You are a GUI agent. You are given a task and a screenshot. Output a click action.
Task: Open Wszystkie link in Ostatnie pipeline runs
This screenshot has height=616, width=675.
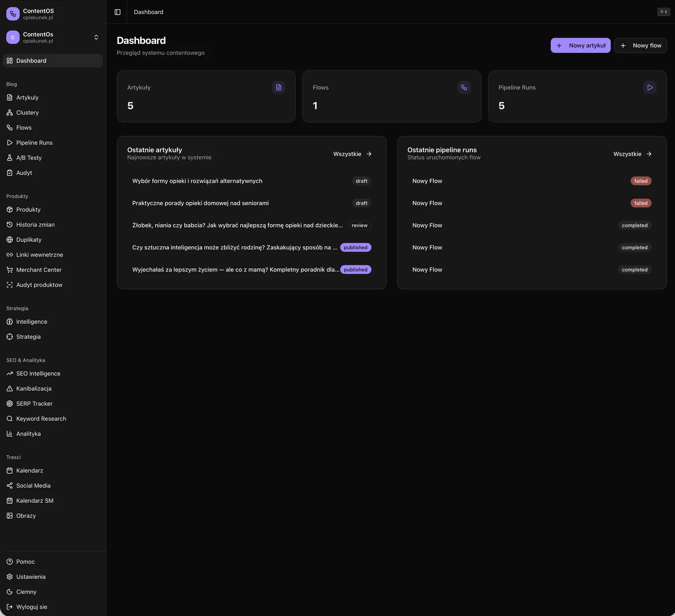pyautogui.click(x=633, y=154)
